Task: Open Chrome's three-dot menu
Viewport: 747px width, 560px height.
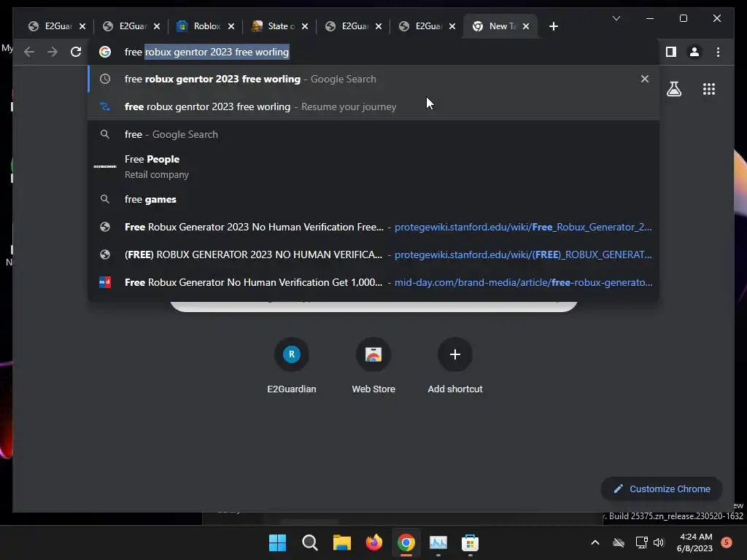Action: tap(718, 52)
